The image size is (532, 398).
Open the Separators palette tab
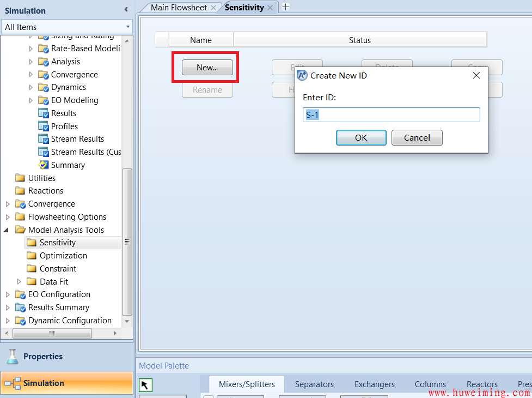[x=314, y=384]
